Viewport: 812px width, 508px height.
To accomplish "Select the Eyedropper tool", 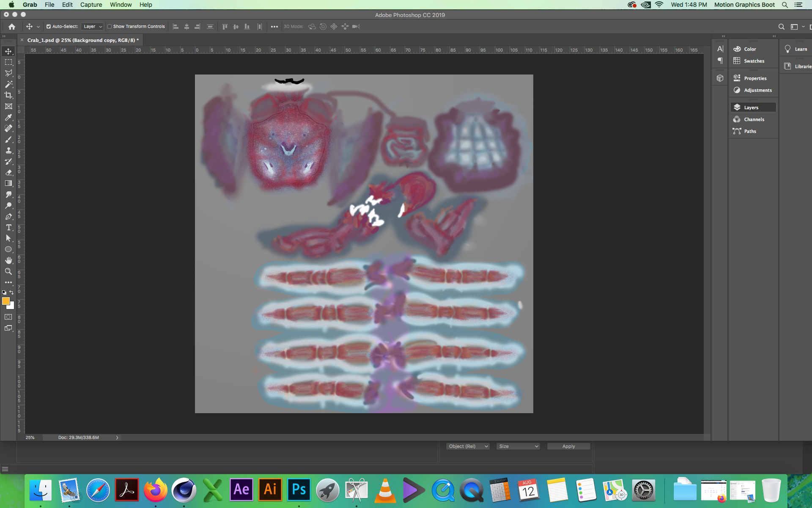I will pyautogui.click(x=8, y=117).
